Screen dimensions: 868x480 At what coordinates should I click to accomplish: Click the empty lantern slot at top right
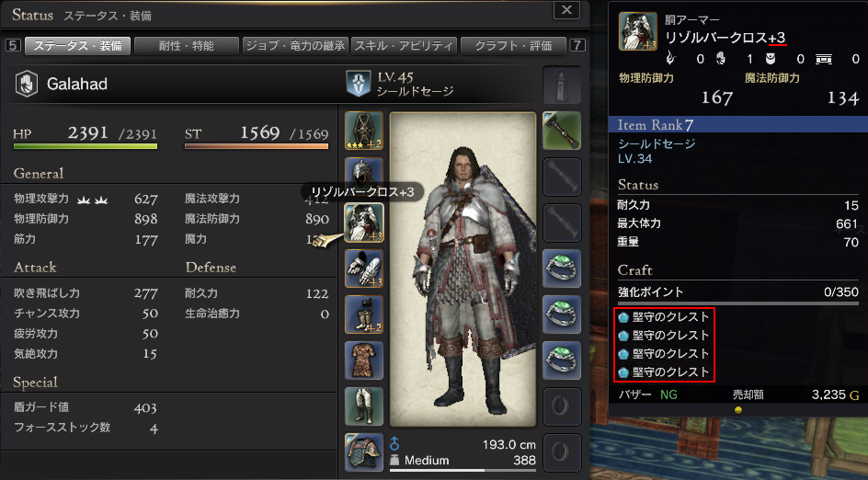(x=562, y=85)
